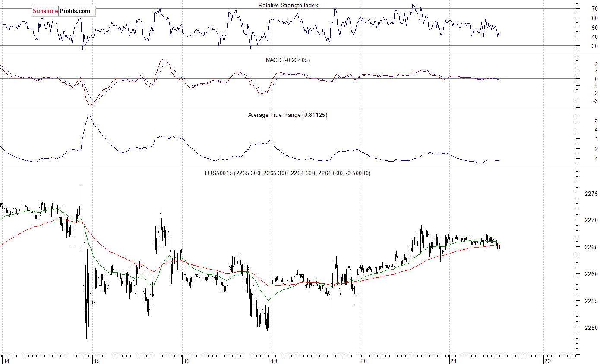
Task: Click the date label 21 on the time axis
Action: pos(453,361)
